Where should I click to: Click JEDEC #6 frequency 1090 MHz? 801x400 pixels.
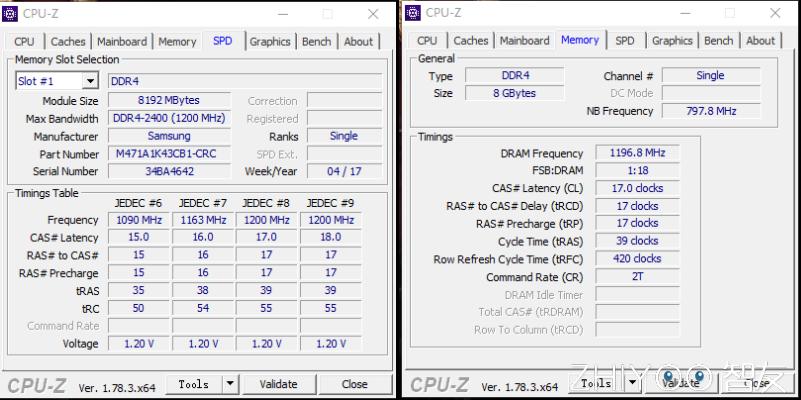tap(139, 220)
